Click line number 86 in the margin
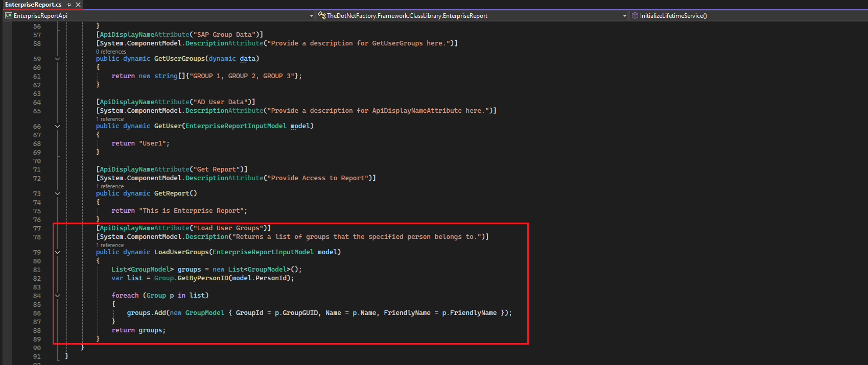 pyautogui.click(x=37, y=313)
